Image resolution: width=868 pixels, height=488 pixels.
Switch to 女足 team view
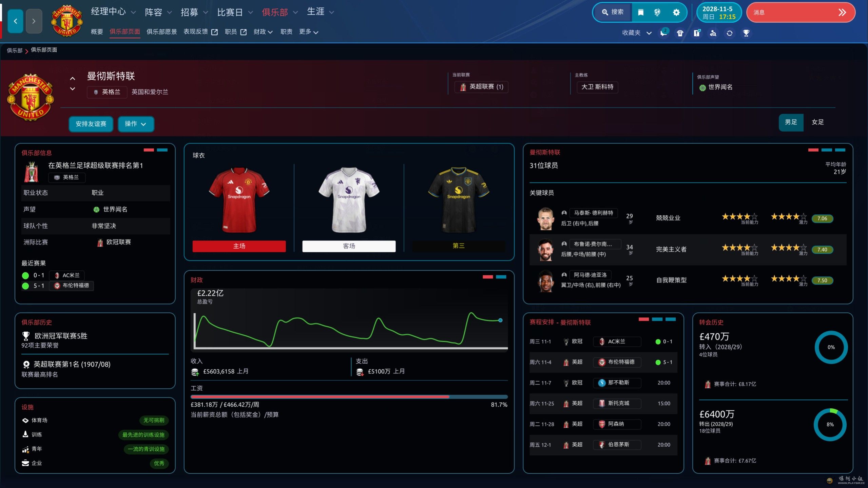click(x=818, y=122)
